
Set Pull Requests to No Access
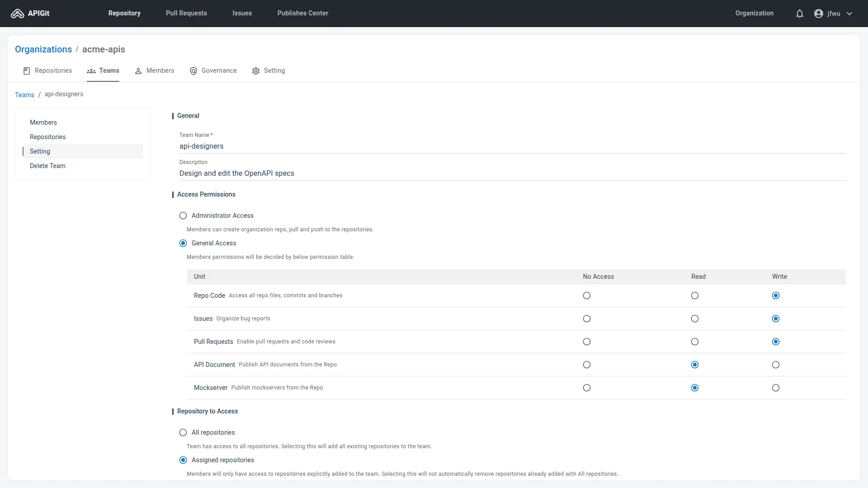pos(587,342)
